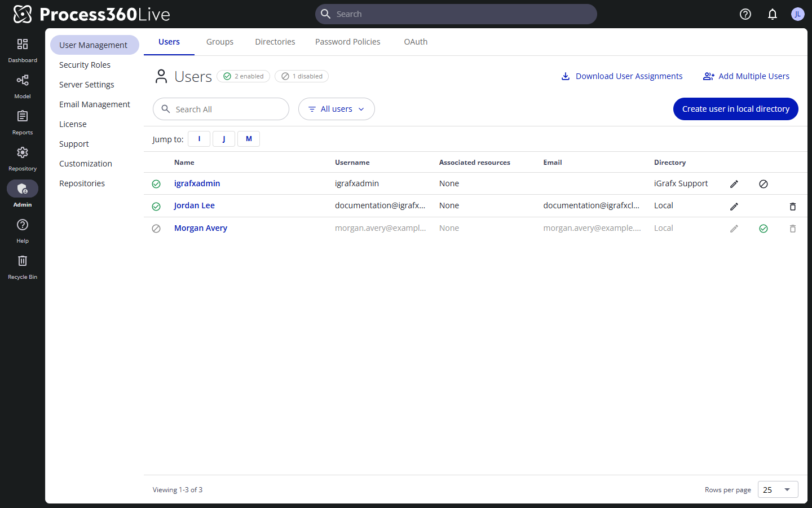Open the Rows per page dropdown
Image resolution: width=812 pixels, height=508 pixels.
[x=778, y=490]
